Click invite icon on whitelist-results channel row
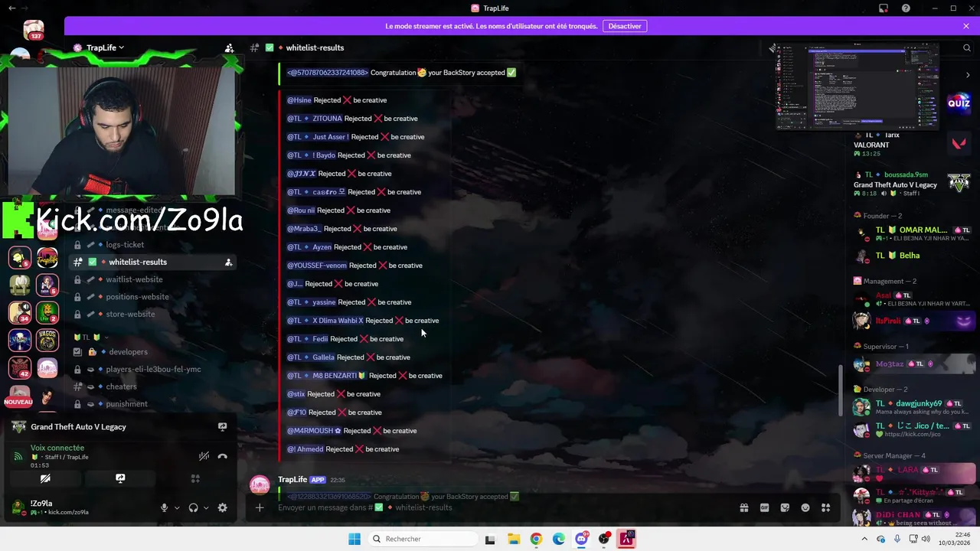The image size is (980, 551). pyautogui.click(x=228, y=262)
